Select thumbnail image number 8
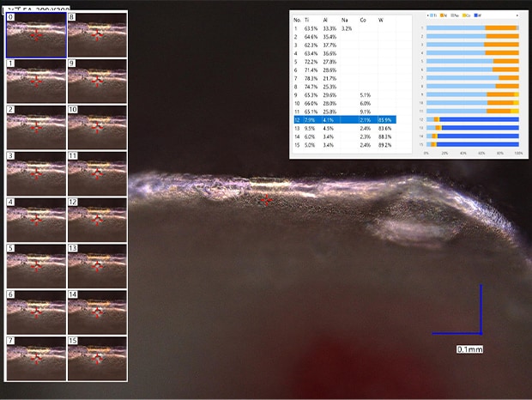This screenshot has width=532, height=400. pyautogui.click(x=97, y=35)
